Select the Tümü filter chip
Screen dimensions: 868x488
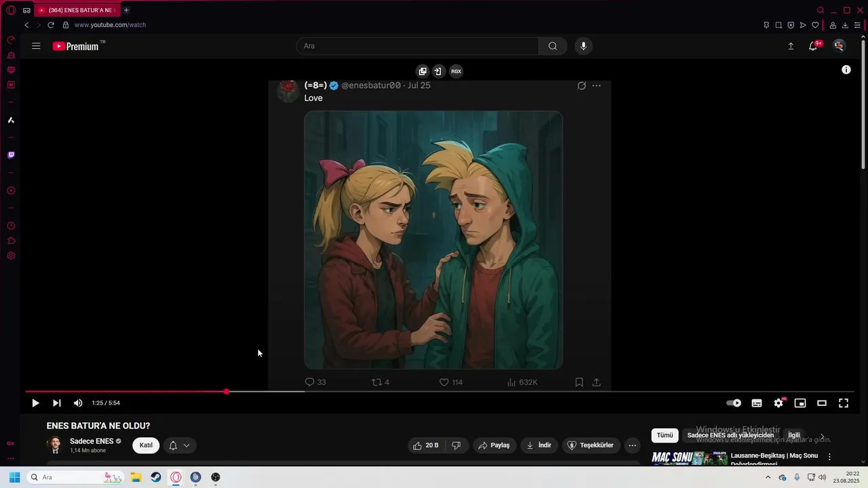[x=665, y=435]
